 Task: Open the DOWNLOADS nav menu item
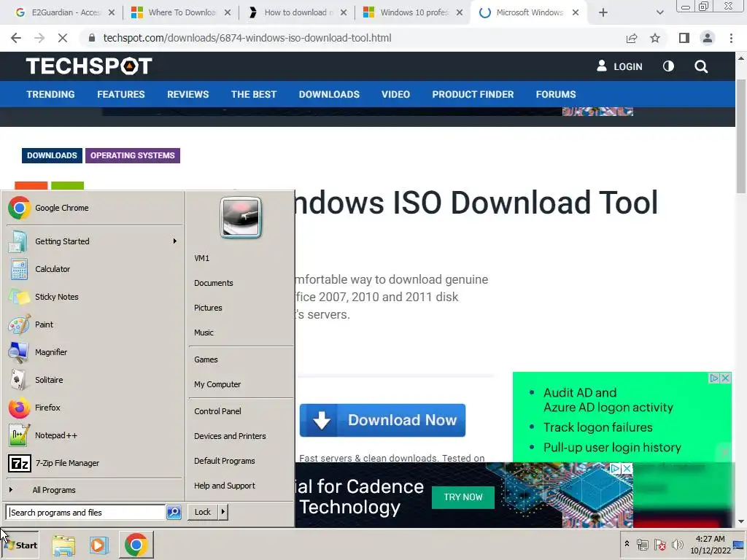(x=329, y=94)
